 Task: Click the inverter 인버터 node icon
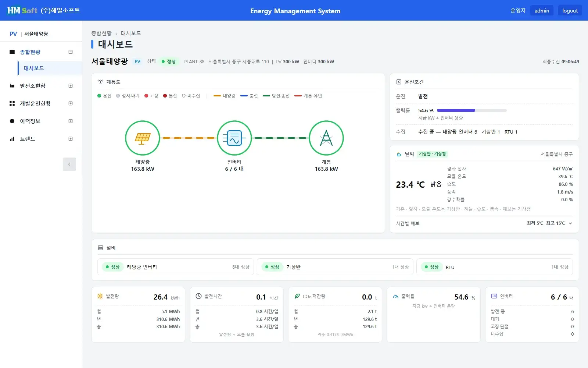point(234,138)
